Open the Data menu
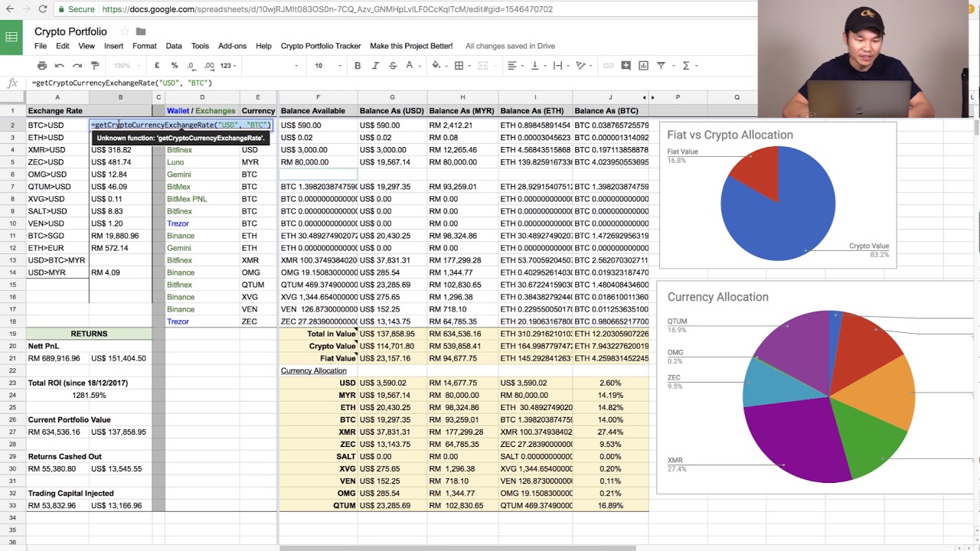The image size is (980, 551). 174,46
